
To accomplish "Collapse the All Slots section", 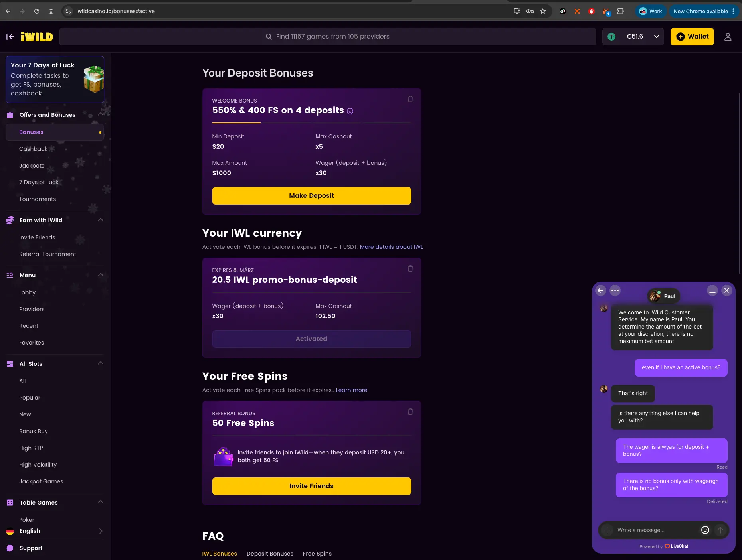I will click(101, 363).
